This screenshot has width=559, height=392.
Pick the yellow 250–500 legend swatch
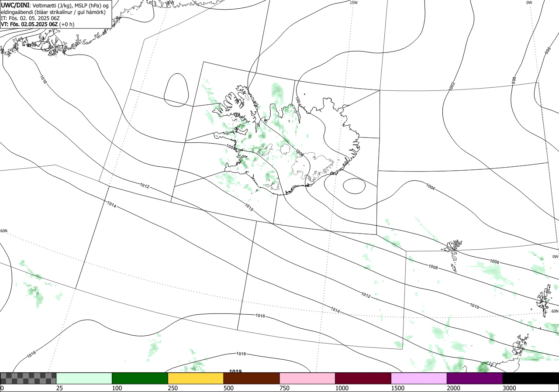click(x=196, y=378)
